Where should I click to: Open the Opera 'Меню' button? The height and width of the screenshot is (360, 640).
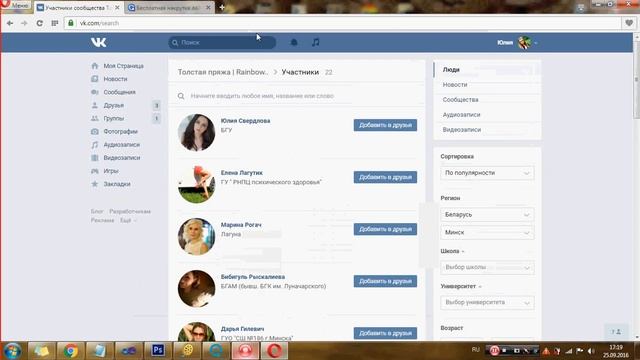pyautogui.click(x=16, y=6)
